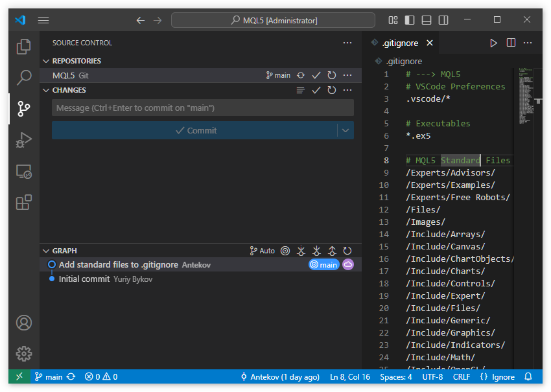Checkout branch main in MQL5 repository row
551x392 pixels.
(278, 75)
